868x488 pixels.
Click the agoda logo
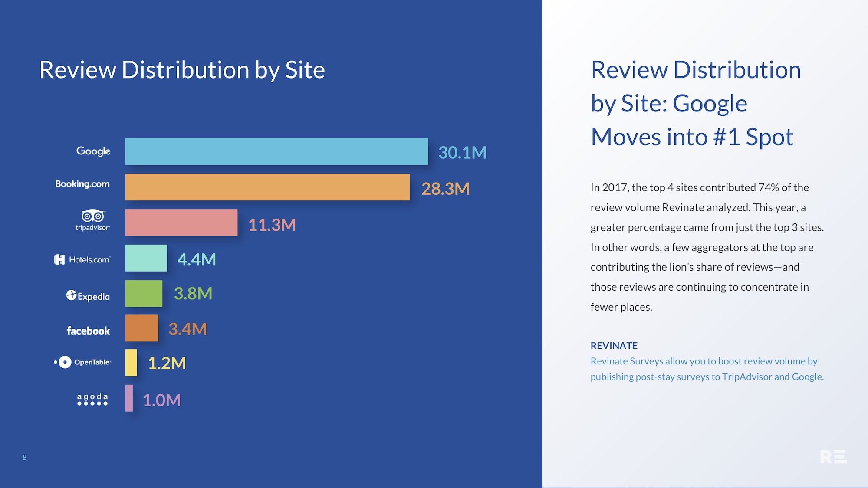(x=92, y=400)
